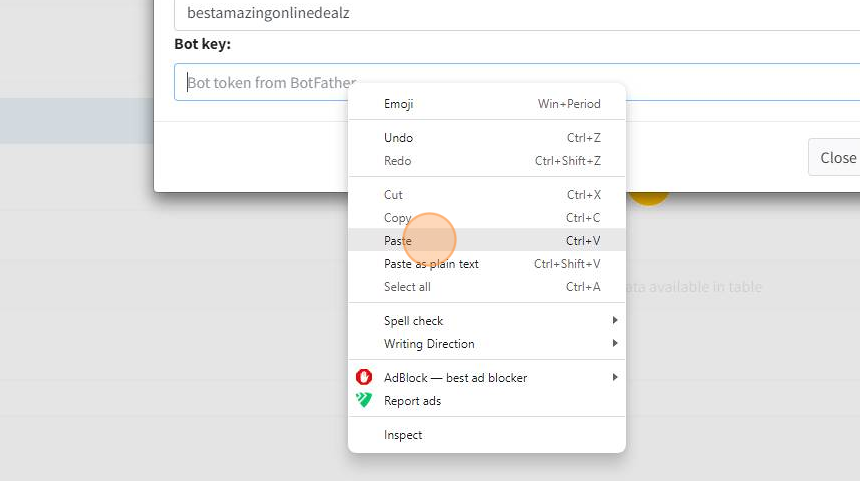Select the Copy menu entry
The height and width of the screenshot is (481, 860).
486,218
